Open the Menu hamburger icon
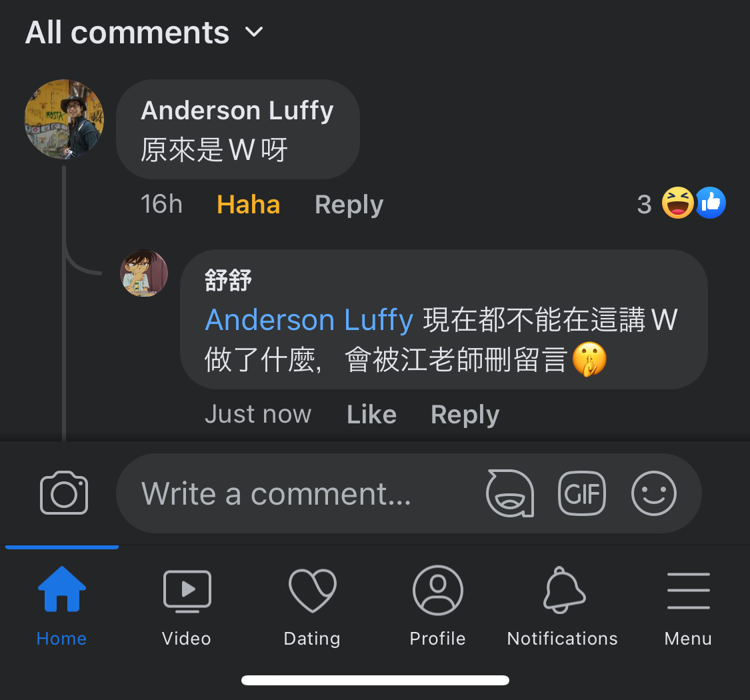This screenshot has width=750, height=700. point(688,606)
